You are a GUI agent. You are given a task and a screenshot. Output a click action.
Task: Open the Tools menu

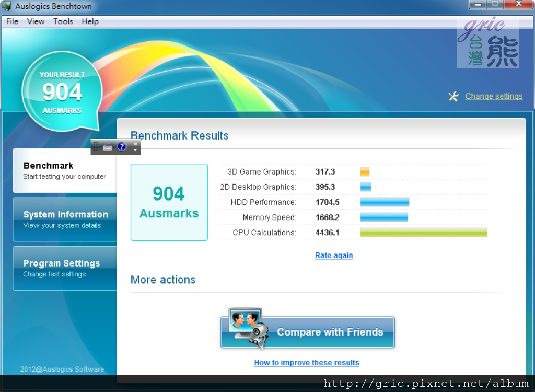(63, 21)
